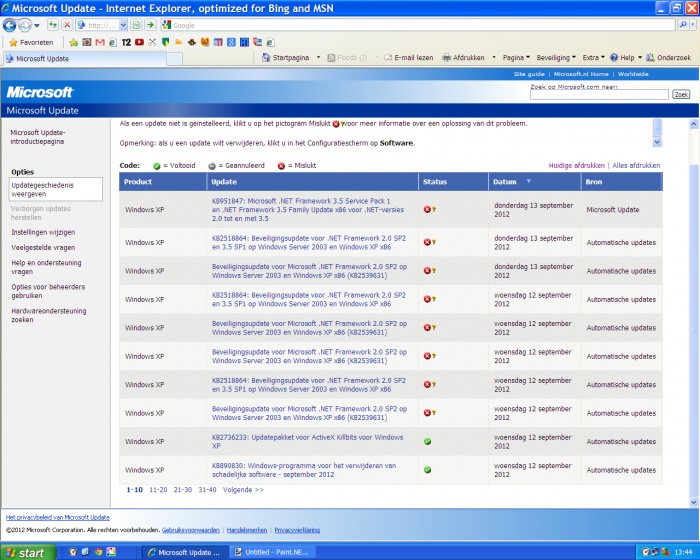Open the Gebruiksvoorwaarden footer link

tap(191, 530)
